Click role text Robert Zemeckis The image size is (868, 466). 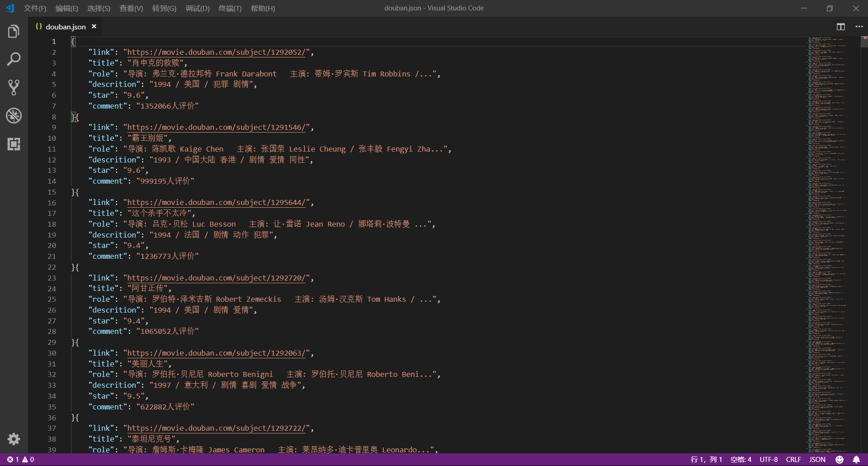tap(248, 299)
